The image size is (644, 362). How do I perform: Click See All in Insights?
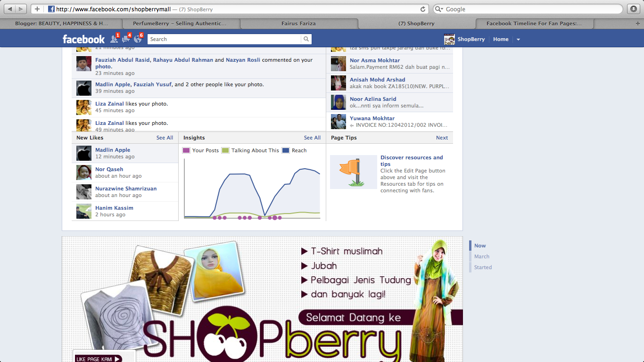tap(312, 138)
